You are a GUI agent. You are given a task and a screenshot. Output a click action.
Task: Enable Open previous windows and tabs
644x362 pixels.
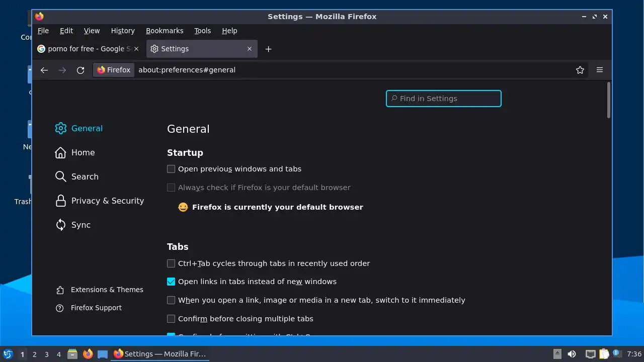click(171, 169)
